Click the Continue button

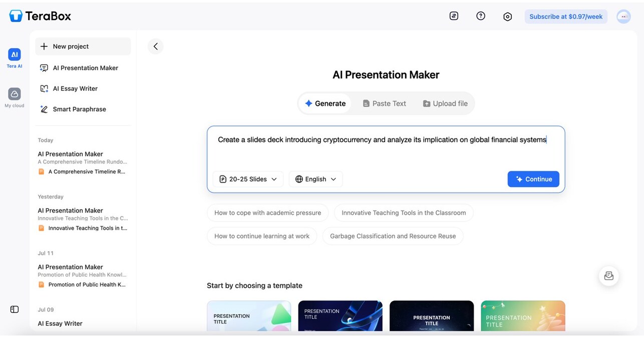pos(533,179)
